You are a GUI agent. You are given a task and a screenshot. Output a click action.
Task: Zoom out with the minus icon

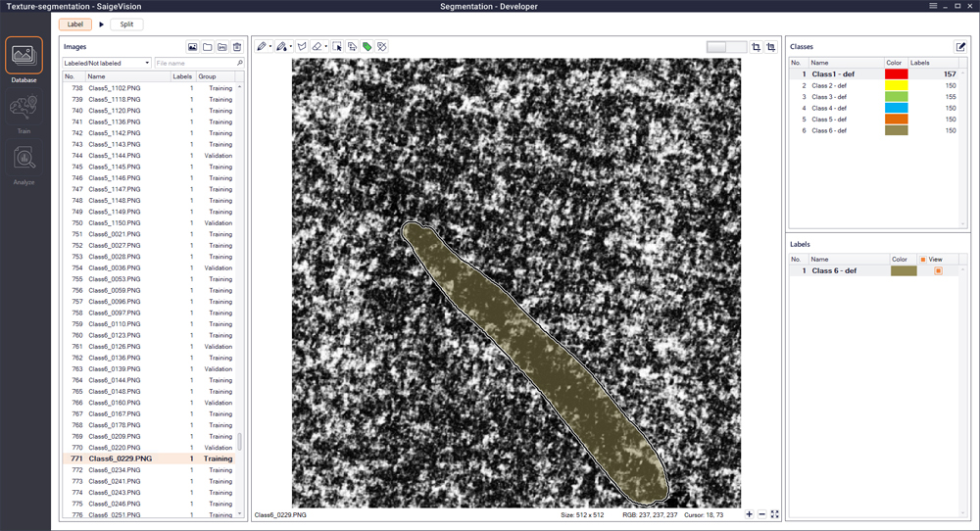[761, 514]
